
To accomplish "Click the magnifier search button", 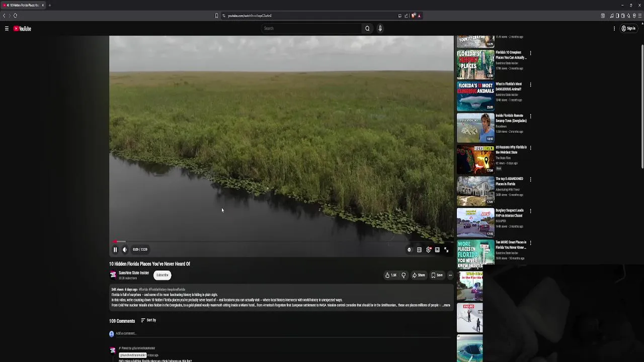I will [367, 29].
